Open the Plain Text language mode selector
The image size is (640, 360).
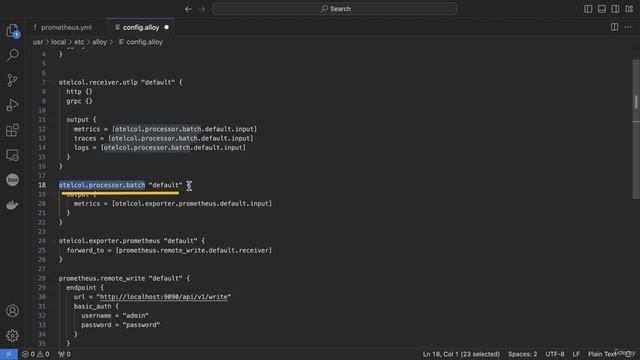point(602,354)
